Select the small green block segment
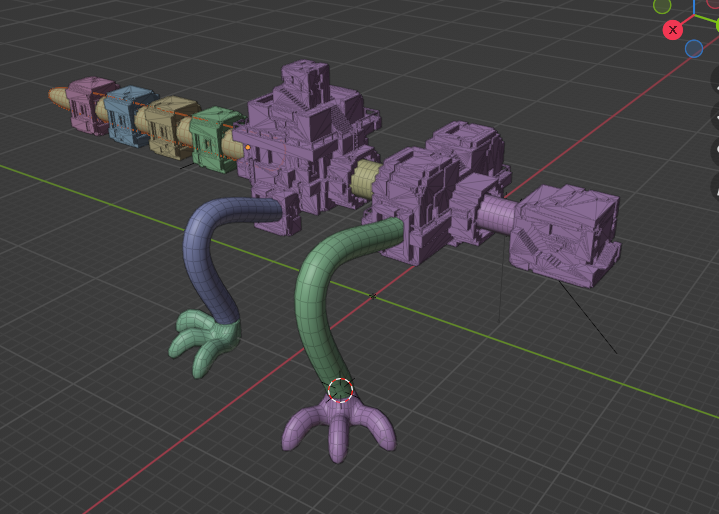 click(x=213, y=141)
